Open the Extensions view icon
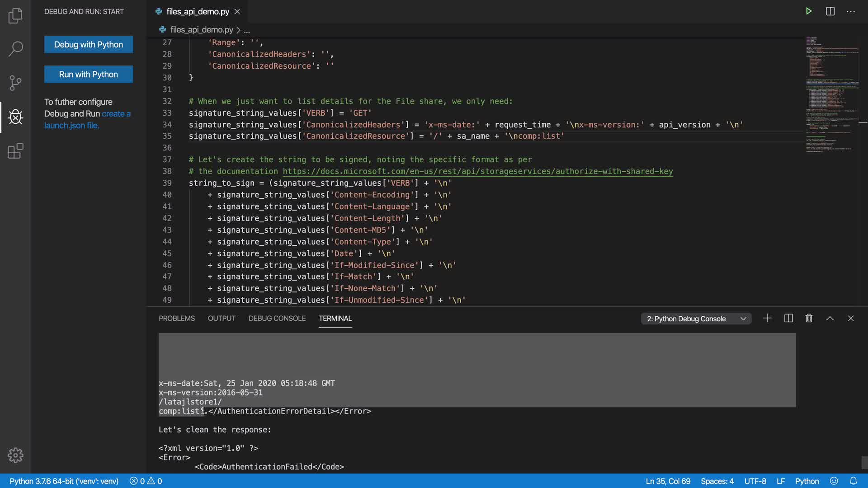The height and width of the screenshot is (488, 868). [x=15, y=151]
